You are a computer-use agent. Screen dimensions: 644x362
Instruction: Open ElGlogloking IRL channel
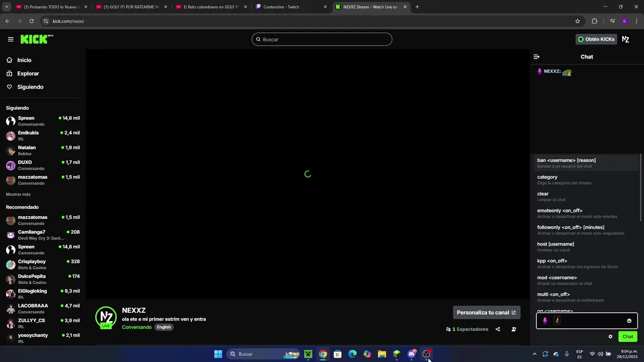point(43,294)
